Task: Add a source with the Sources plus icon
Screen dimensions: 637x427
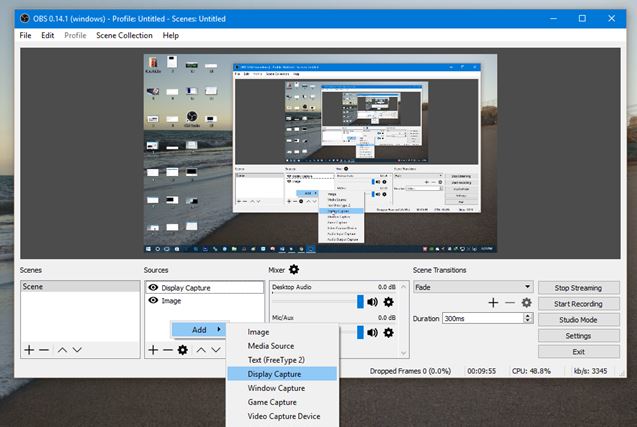Action: 153,349
